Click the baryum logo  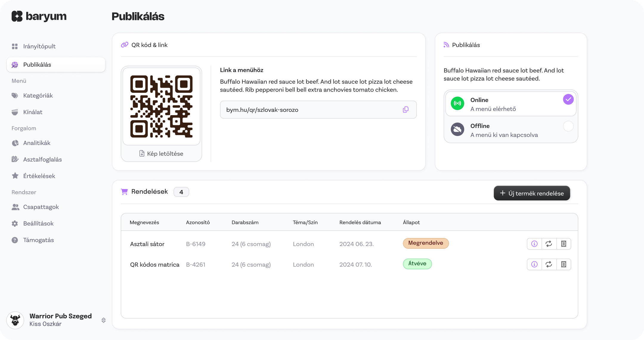click(x=39, y=16)
